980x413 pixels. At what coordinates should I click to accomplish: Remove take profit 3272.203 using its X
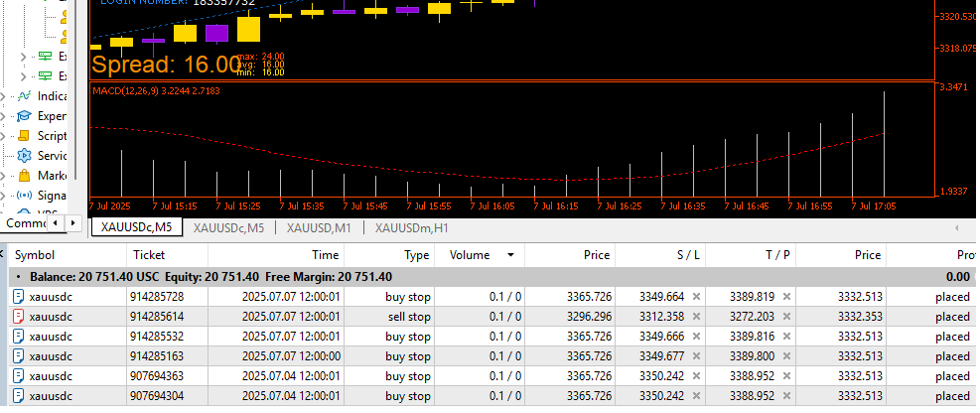coord(786,317)
